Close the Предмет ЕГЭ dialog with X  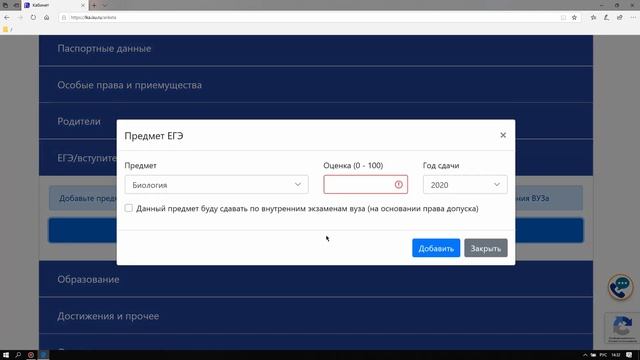point(503,135)
